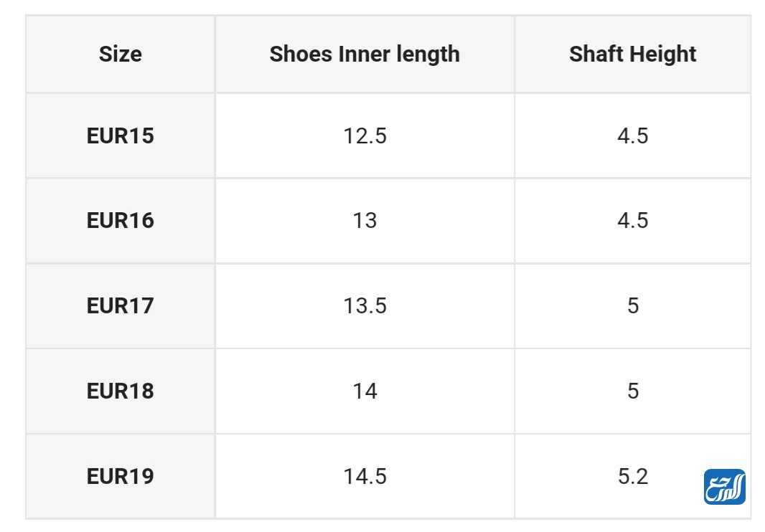Select the EUR15 size row label

pos(120,136)
